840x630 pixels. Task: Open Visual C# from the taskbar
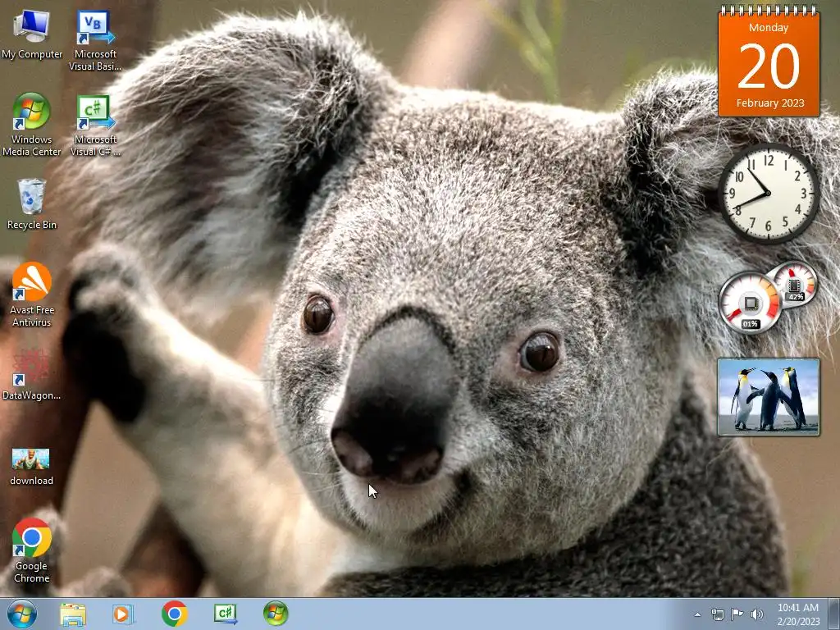point(225,614)
